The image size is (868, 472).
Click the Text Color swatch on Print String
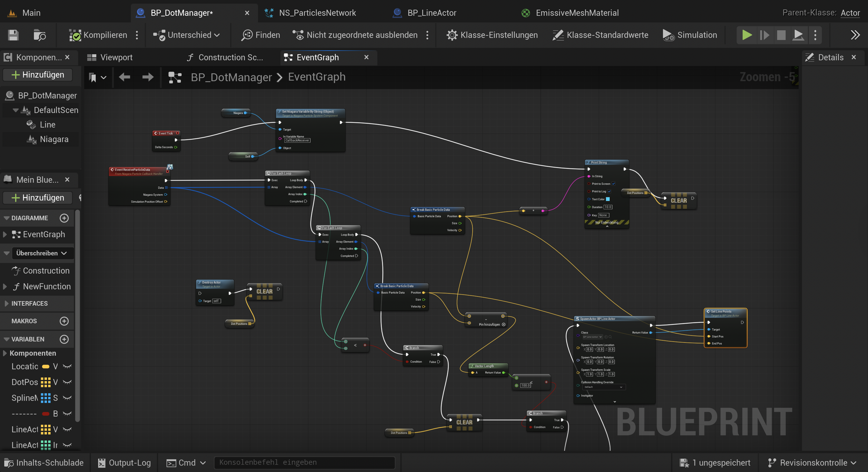tap(608, 199)
